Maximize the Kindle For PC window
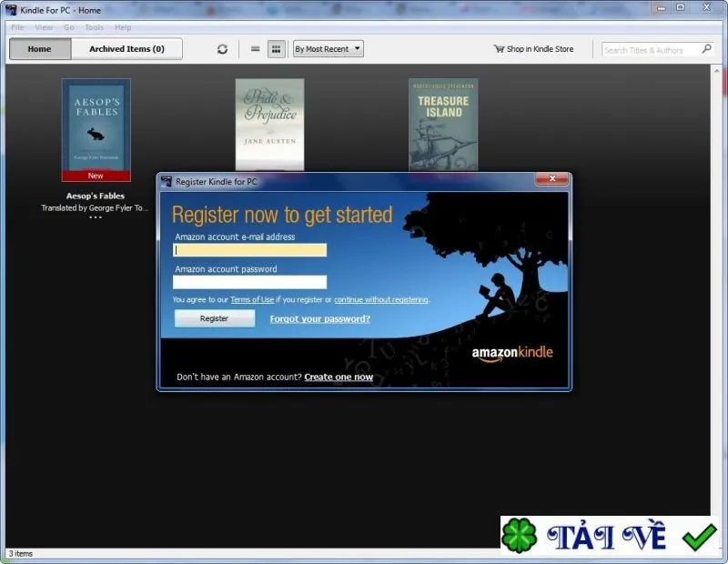This screenshot has height=564, width=728. (x=680, y=8)
